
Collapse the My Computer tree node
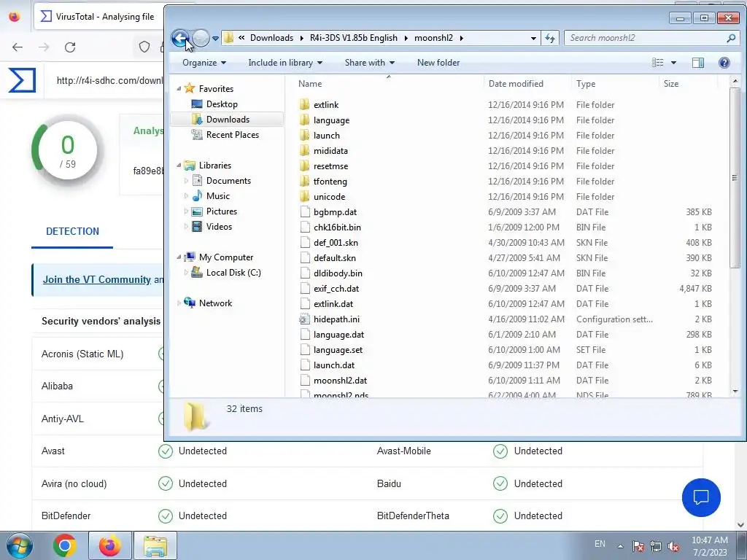coord(179,257)
